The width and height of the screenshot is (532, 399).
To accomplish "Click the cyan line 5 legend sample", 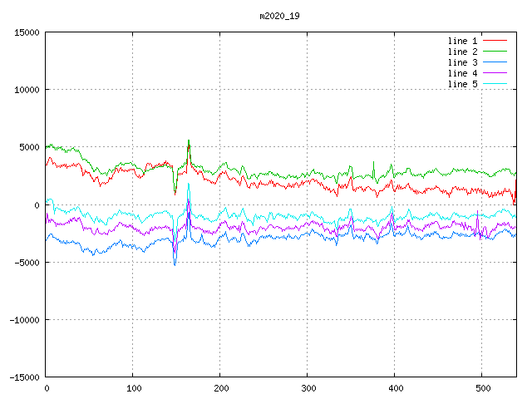I will (495, 84).
